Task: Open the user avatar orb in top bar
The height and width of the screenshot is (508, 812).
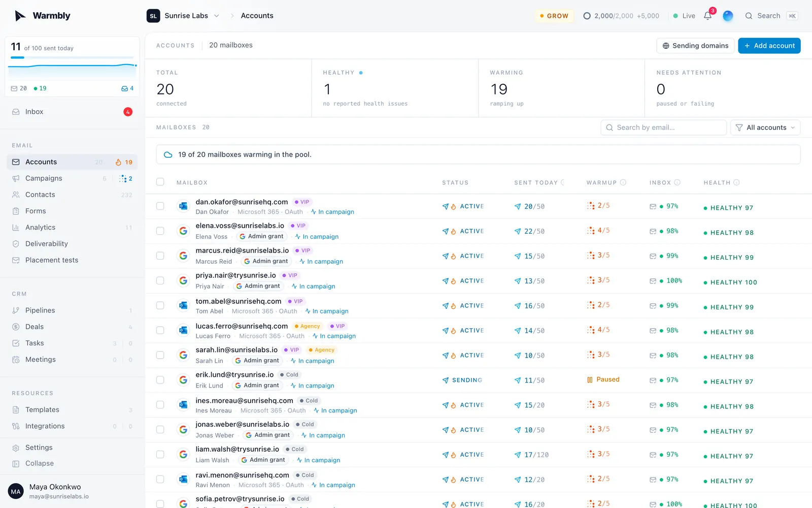Action: click(728, 16)
